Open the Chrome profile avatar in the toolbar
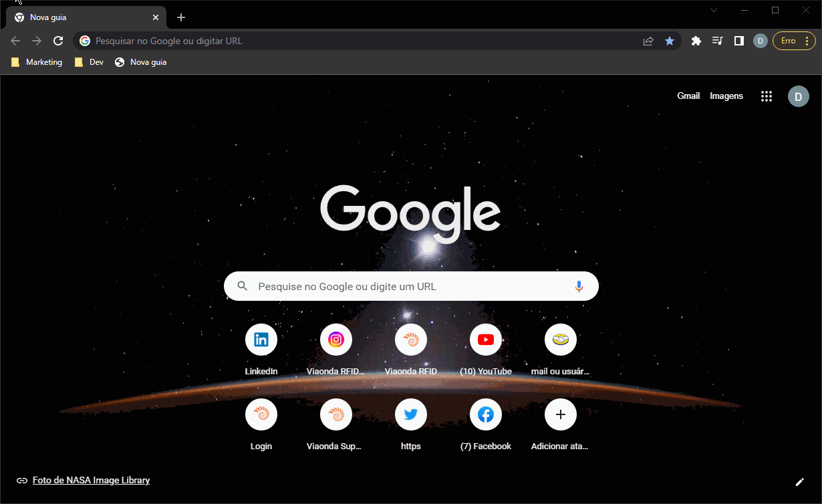This screenshot has width=822, height=504. tap(761, 41)
